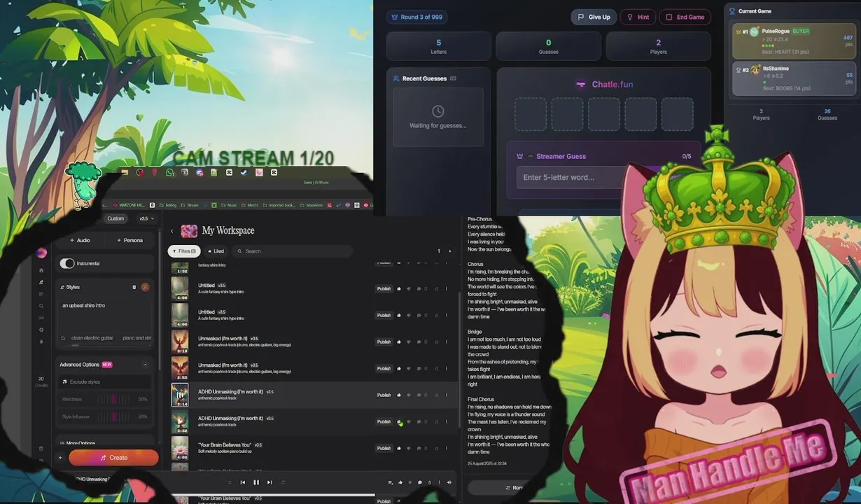Open the File Explorer taskbar icon
Image resolution: width=861 pixels, height=504 pixels.
point(125,172)
